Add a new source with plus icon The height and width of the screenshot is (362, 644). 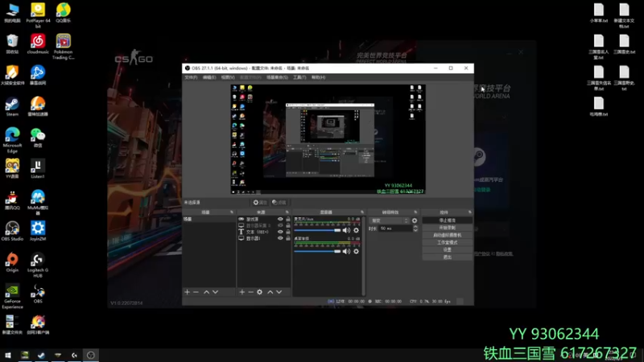click(242, 292)
